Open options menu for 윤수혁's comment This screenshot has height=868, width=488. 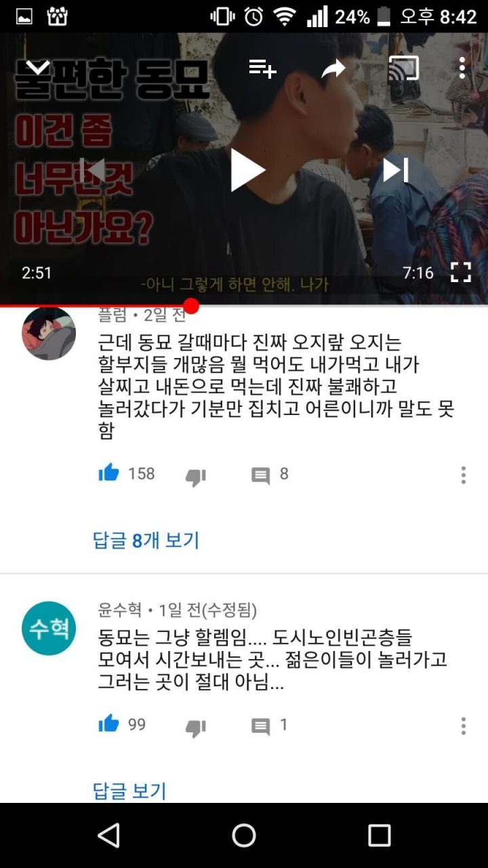464,726
